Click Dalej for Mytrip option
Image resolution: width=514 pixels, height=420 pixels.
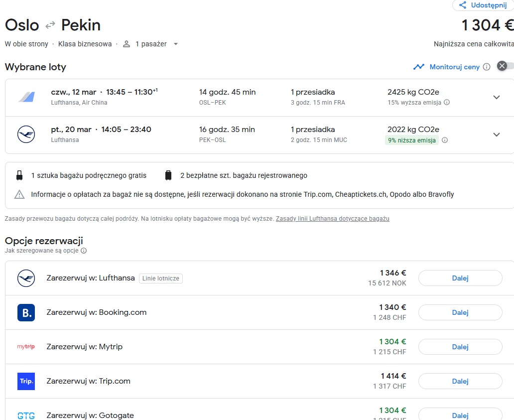point(460,347)
